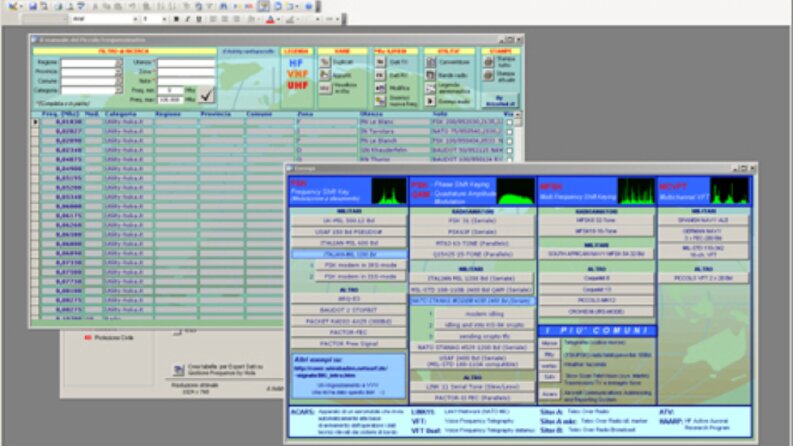Image resolution: width=793 pixels, height=446 pixels.
Task: Click the font color A icon
Action: [270, 19]
